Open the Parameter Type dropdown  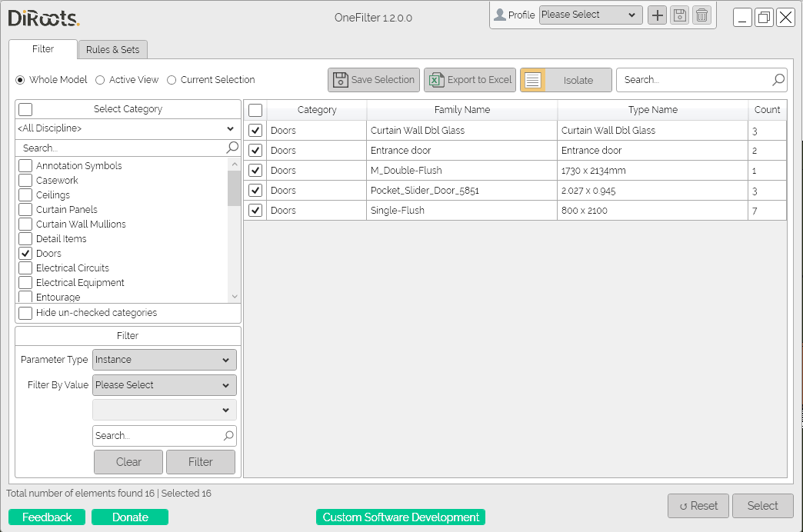coord(165,360)
